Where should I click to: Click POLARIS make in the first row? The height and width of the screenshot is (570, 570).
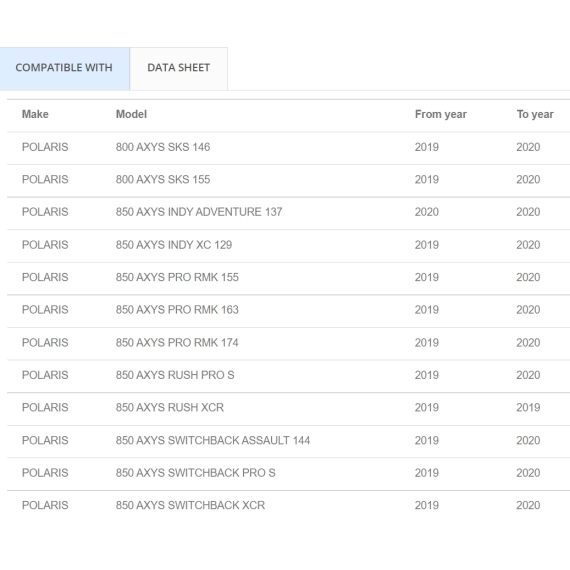pos(45,147)
